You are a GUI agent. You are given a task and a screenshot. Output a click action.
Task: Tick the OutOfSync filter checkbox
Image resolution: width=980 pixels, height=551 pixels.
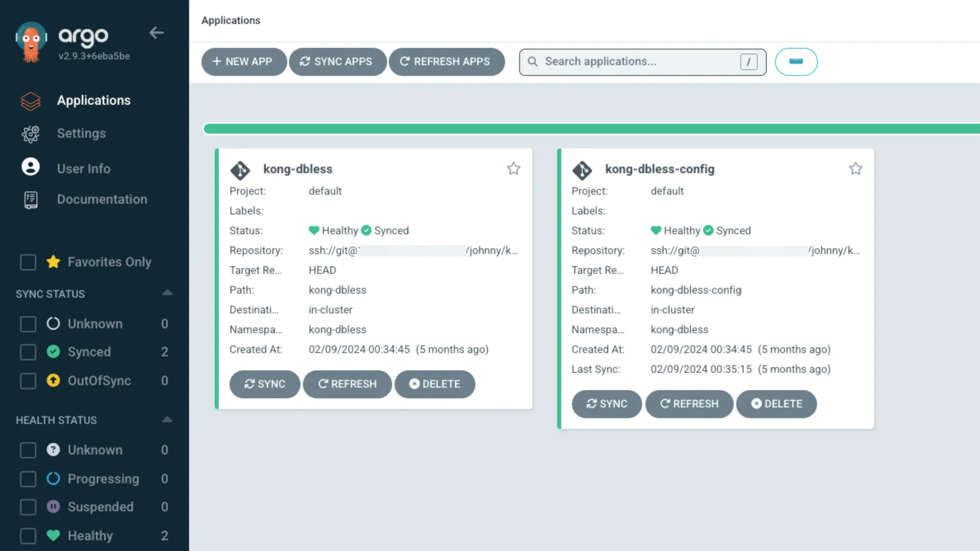click(x=28, y=381)
